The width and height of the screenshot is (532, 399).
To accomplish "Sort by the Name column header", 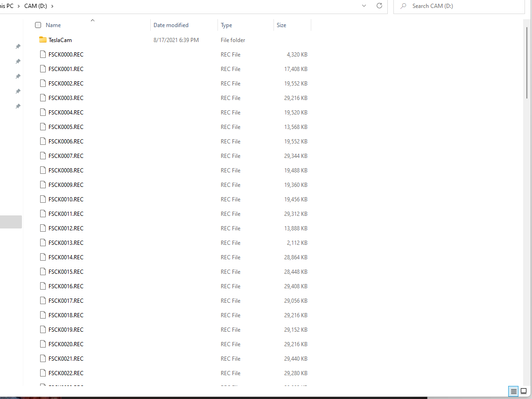I will tap(53, 25).
